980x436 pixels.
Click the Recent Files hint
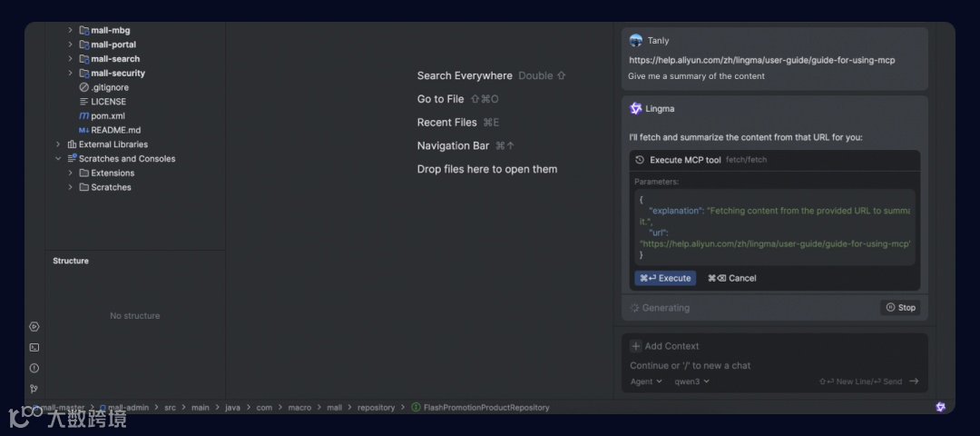point(458,123)
